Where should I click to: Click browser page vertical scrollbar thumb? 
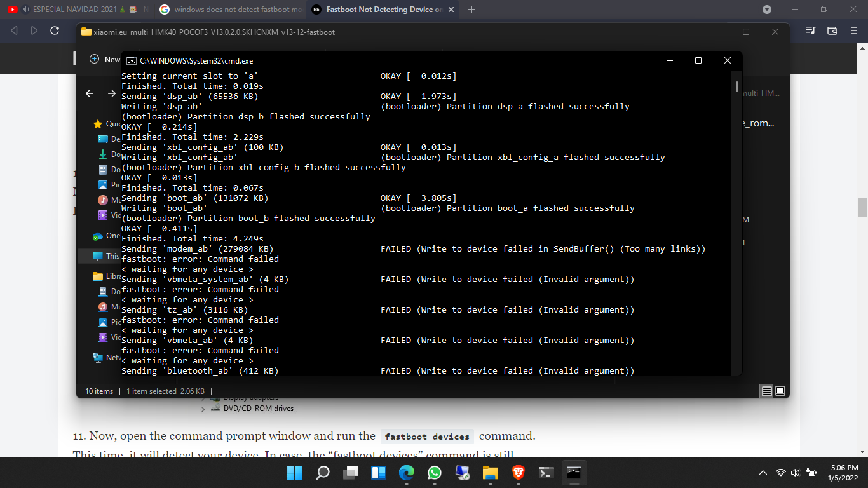click(x=862, y=208)
